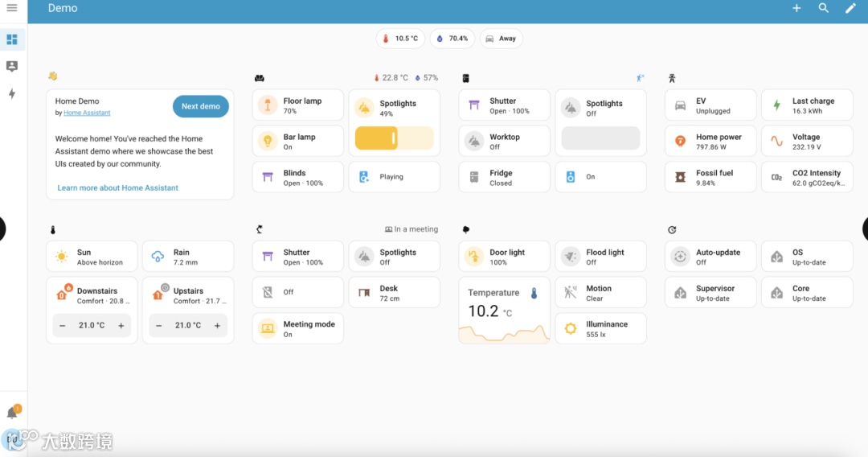Toggle living room Spotlights 49% icon
Viewport: 868px width, 457px height.
(364, 108)
